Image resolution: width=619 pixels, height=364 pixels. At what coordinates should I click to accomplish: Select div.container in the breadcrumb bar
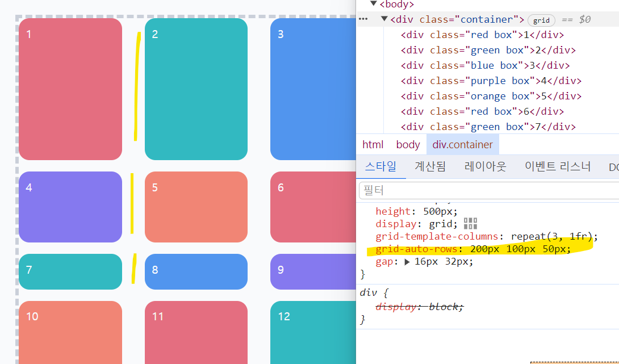click(463, 144)
